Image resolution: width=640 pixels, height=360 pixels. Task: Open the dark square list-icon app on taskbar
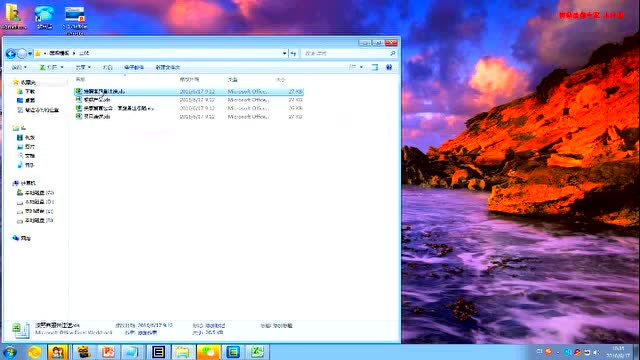point(158,352)
